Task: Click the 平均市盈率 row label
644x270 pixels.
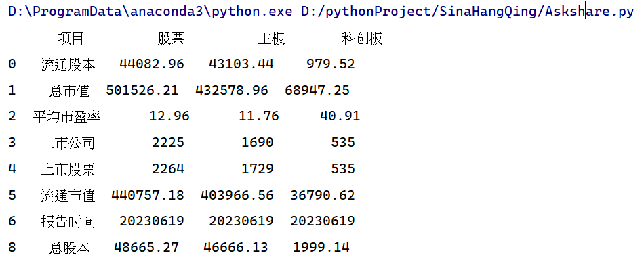Action: 66,117
